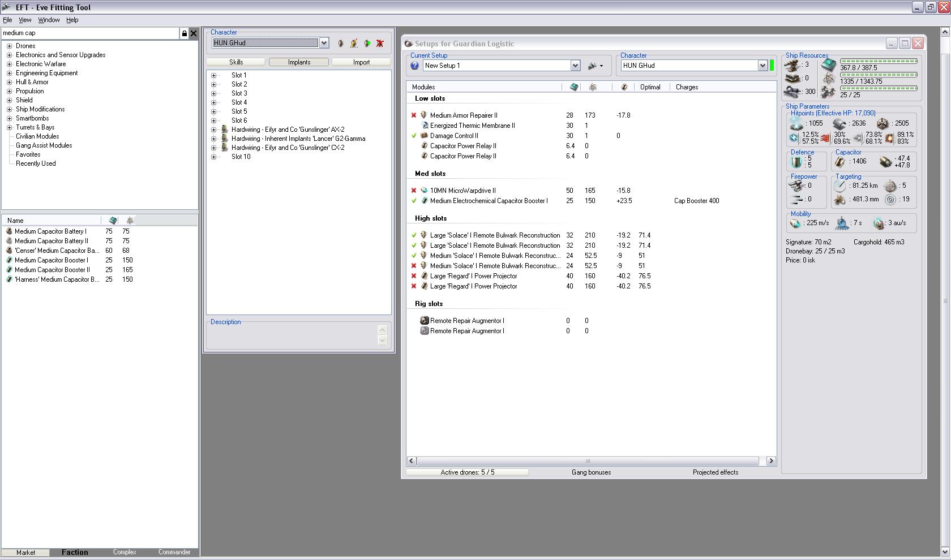The height and width of the screenshot is (560, 951).
Task: Click the pencil edit character icon
Action: tap(354, 43)
